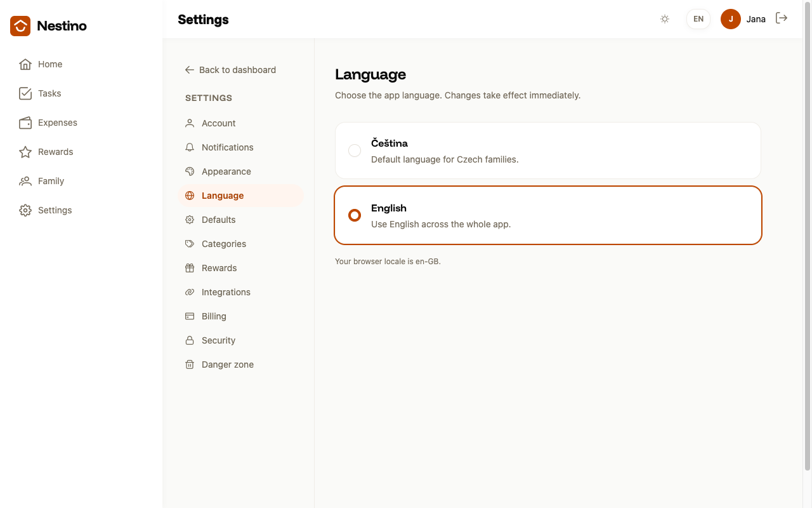Toggle the light/dark theme sun icon

(665, 19)
